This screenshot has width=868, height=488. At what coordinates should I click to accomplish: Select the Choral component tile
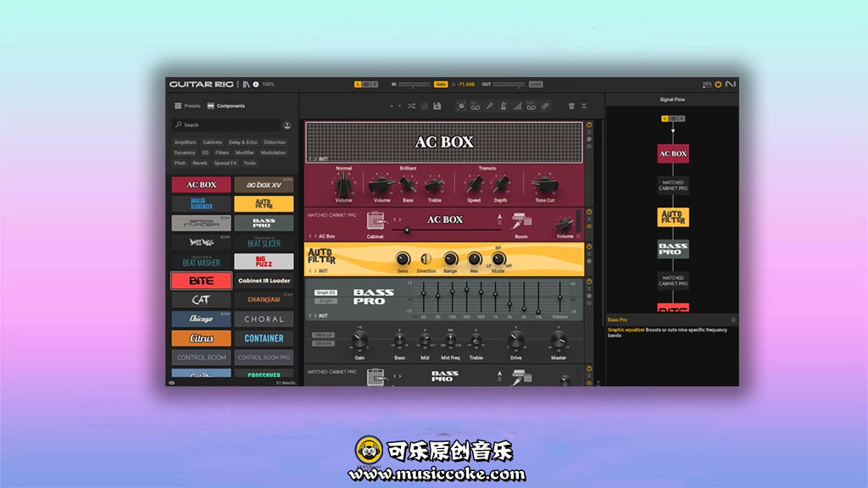264,319
